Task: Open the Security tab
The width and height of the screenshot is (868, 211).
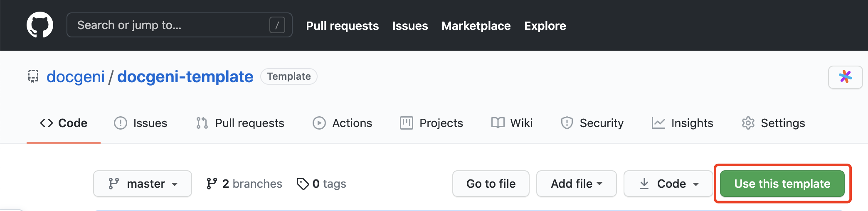Action: (x=592, y=123)
